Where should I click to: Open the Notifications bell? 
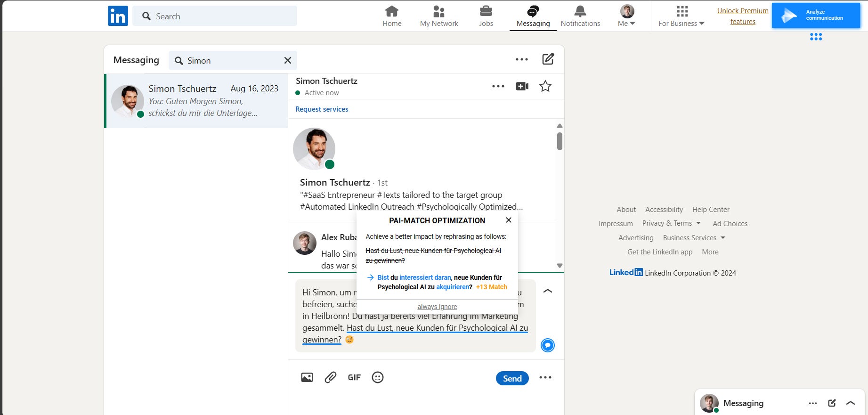(580, 16)
